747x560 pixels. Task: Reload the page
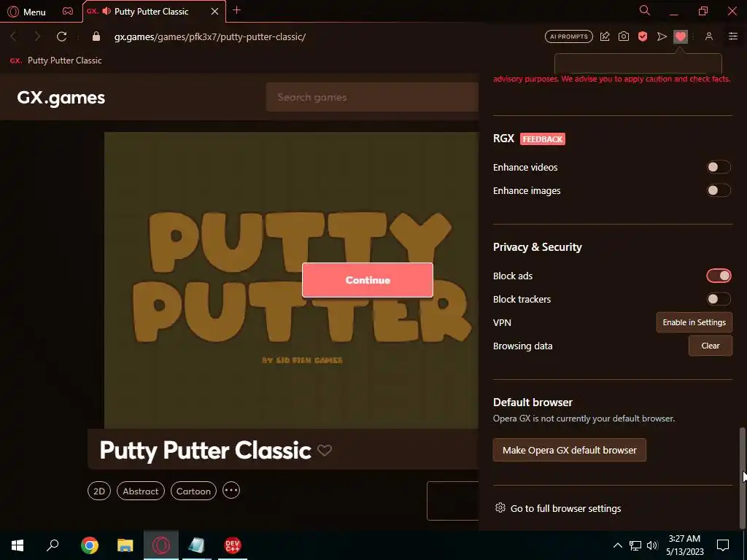click(x=61, y=36)
